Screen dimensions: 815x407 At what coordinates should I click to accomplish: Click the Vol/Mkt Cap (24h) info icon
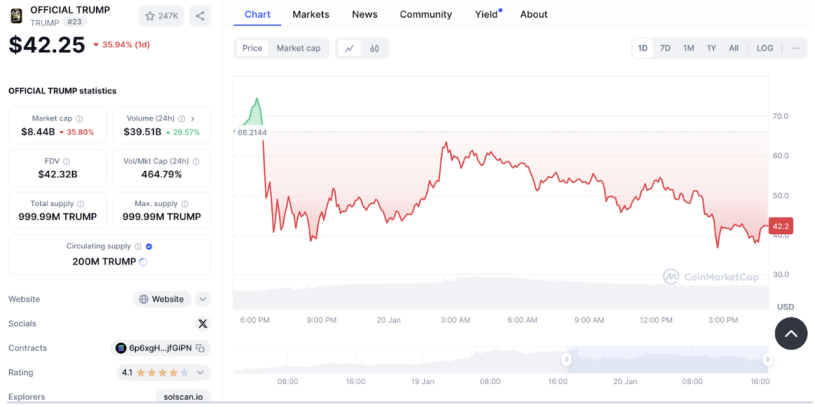[196, 162]
